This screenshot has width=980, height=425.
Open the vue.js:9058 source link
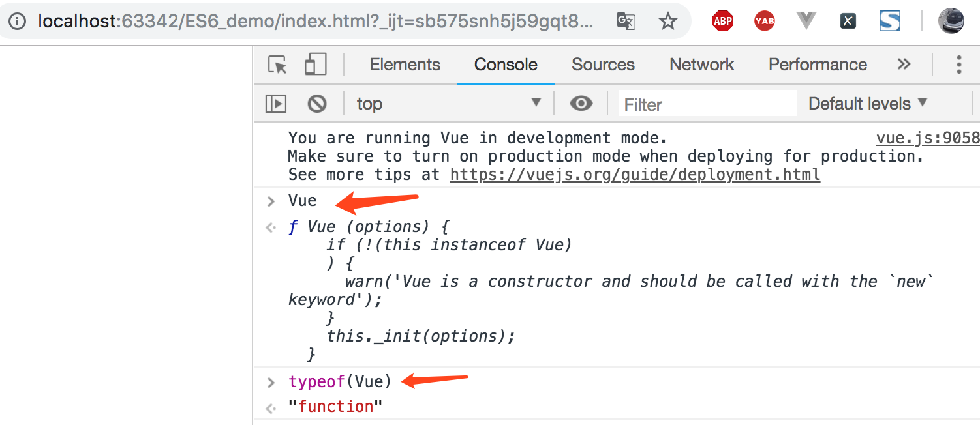pos(927,138)
